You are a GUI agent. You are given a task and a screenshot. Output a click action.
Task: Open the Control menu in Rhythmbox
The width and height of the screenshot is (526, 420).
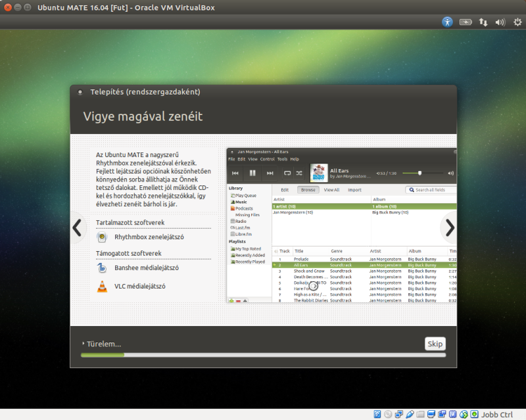pyautogui.click(x=268, y=159)
